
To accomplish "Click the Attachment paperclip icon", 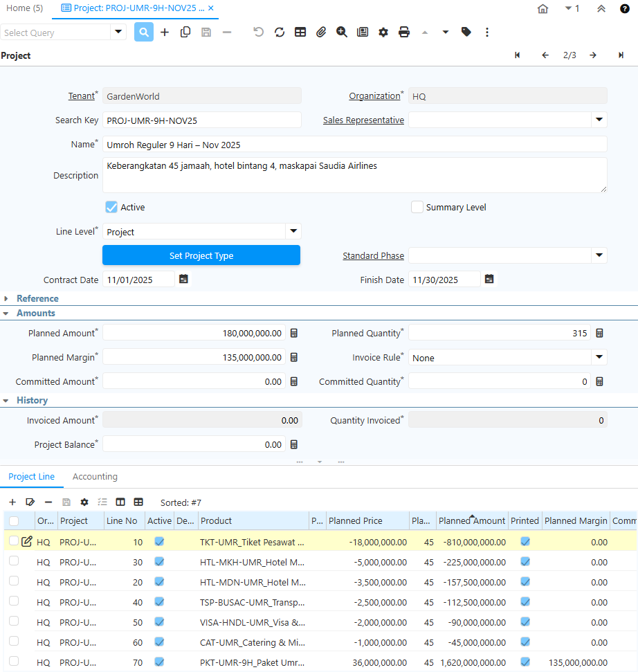I will pyautogui.click(x=321, y=32).
